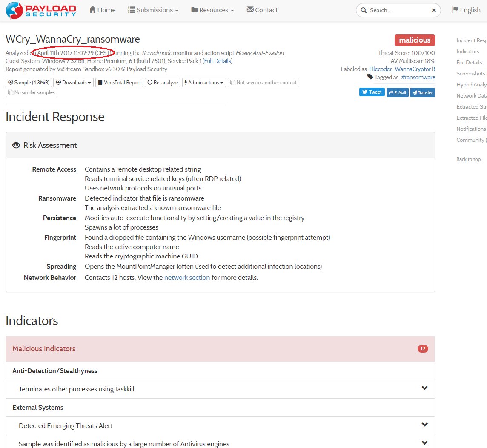Open the Full Details link
The width and height of the screenshot is (487, 448).
218,61
